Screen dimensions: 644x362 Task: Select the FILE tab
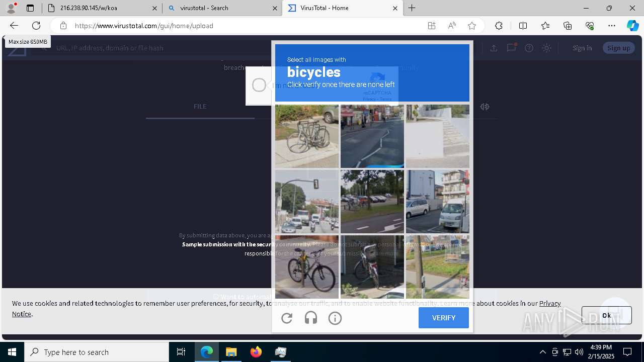click(200, 106)
